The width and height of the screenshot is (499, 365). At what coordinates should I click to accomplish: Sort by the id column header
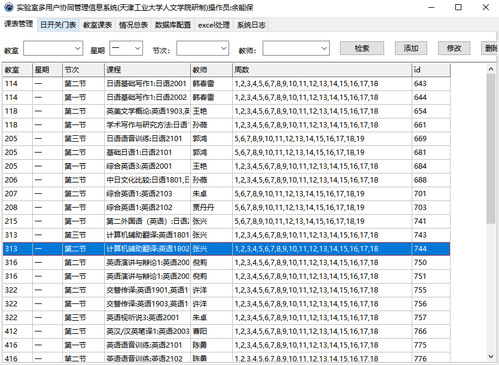tap(431, 70)
